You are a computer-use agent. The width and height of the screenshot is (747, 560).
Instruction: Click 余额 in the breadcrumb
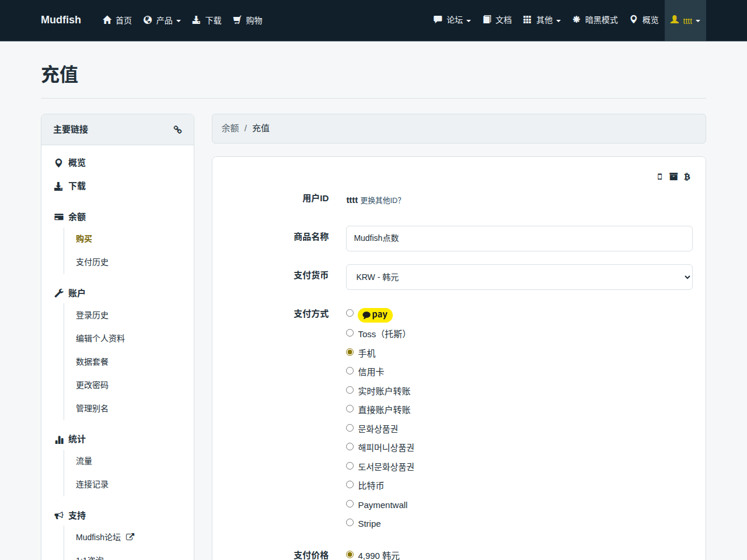[230, 128]
